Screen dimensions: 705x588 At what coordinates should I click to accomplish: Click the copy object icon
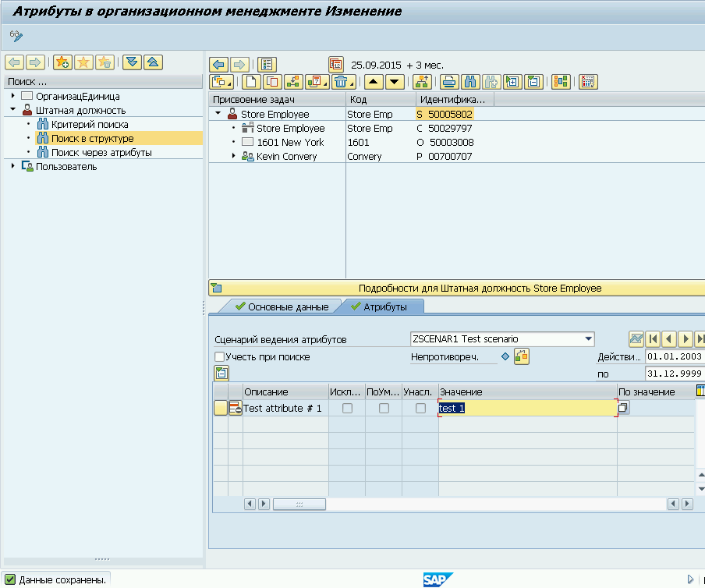[272, 82]
